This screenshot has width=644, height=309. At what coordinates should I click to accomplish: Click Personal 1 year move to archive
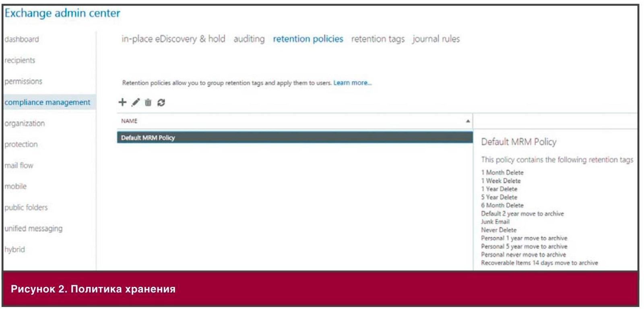click(x=524, y=238)
